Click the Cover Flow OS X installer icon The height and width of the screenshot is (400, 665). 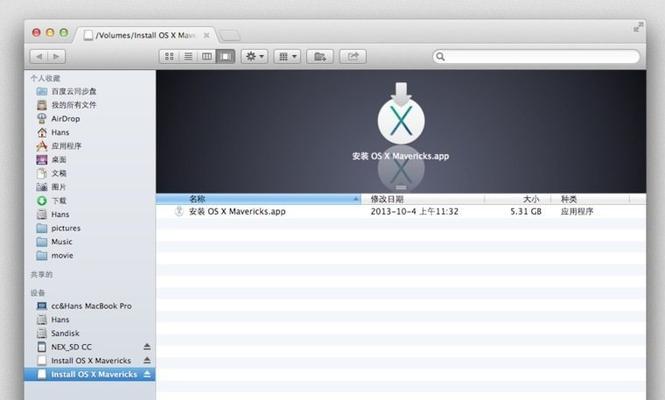(x=401, y=114)
